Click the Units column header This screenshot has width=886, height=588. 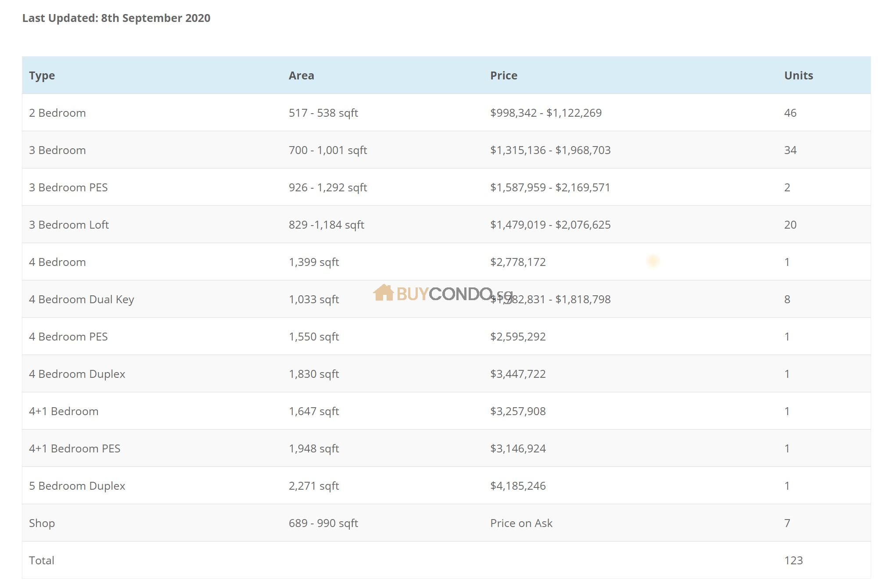pos(798,75)
